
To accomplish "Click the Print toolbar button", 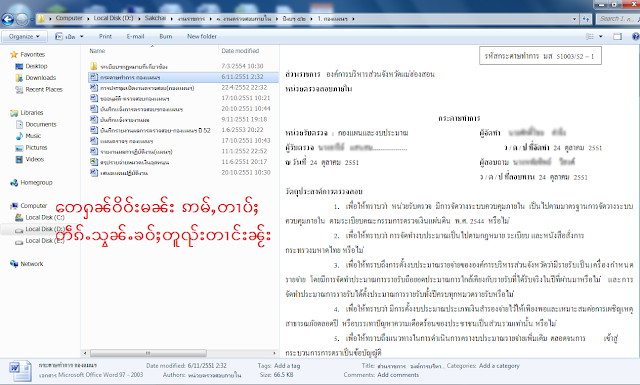I will pyautogui.click(x=105, y=36).
